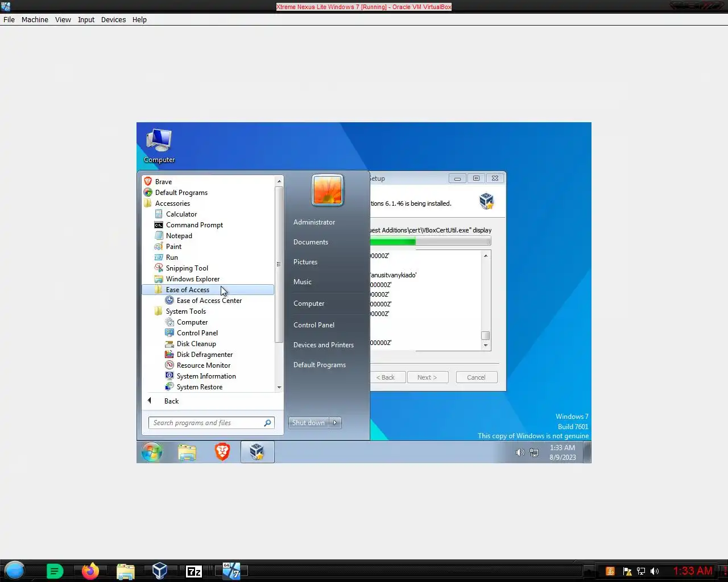
Task: Open Control Panel in Start menu right pane
Action: (314, 325)
